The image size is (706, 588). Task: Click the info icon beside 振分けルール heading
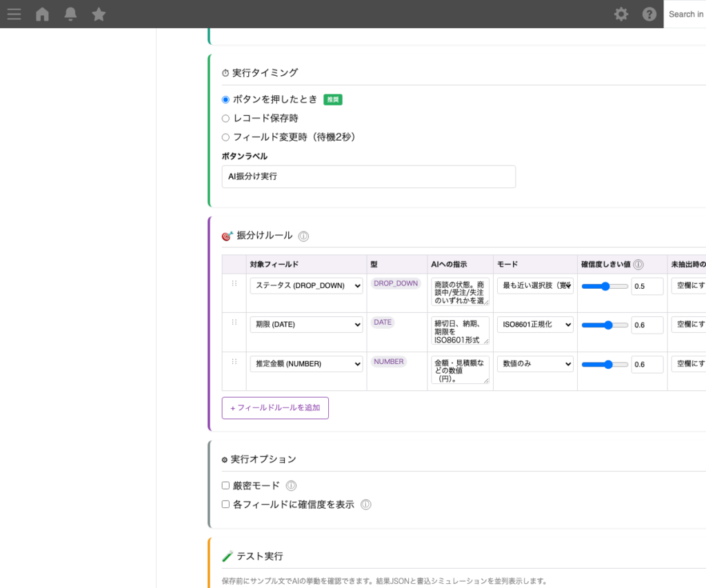coord(303,236)
